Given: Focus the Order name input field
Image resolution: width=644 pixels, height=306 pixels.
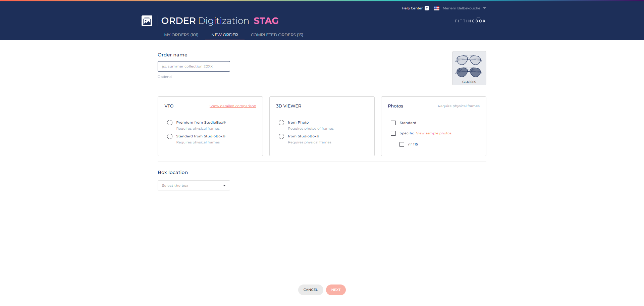Looking at the screenshot, I should pyautogui.click(x=194, y=67).
